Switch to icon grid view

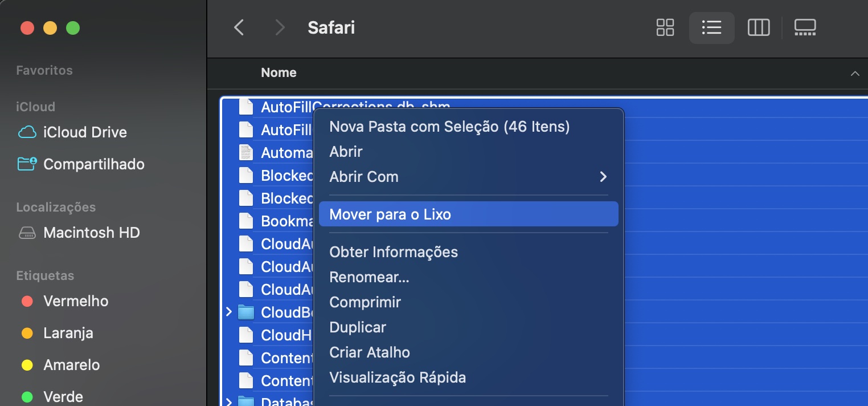point(665,27)
